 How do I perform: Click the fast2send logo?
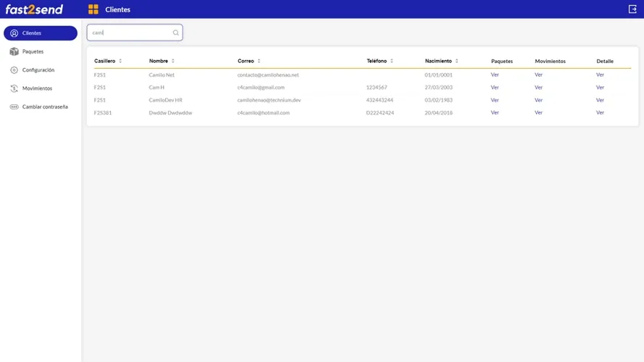(34, 9)
